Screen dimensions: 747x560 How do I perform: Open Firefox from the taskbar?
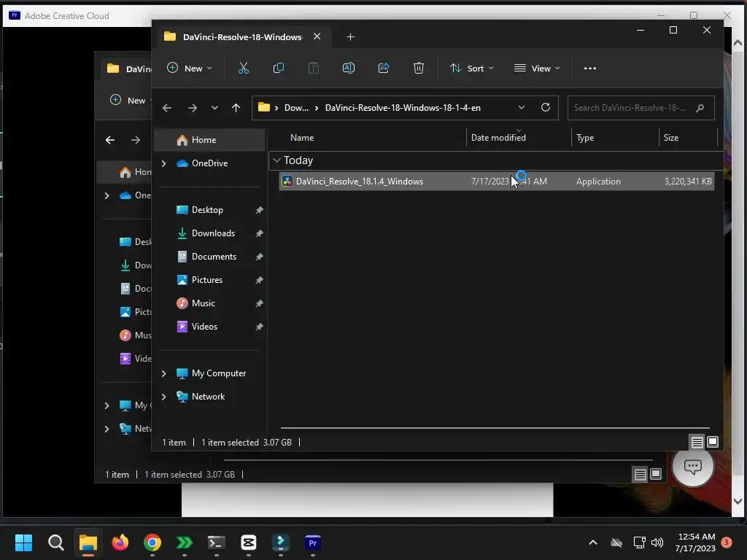[x=120, y=542]
